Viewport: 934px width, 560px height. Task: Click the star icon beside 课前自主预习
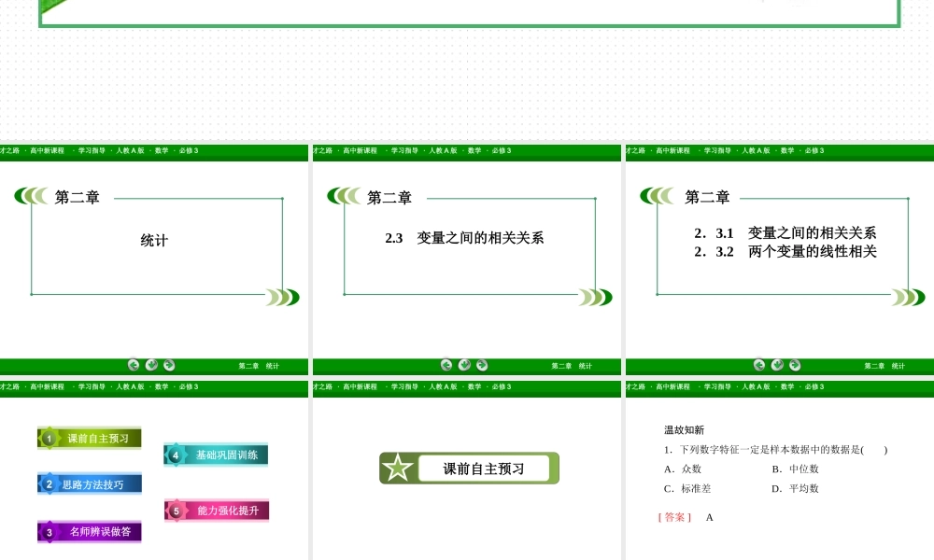coord(400,468)
